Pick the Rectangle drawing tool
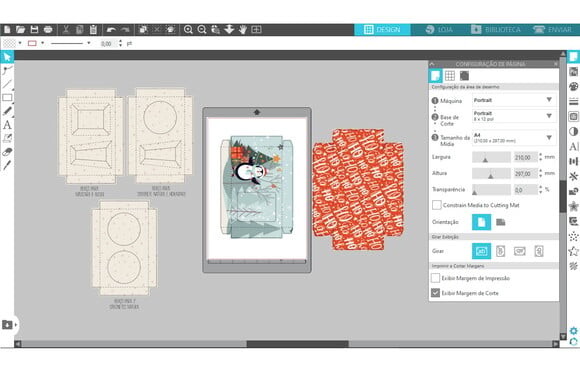Image resolution: width=580 pixels, height=369 pixels. [7, 98]
